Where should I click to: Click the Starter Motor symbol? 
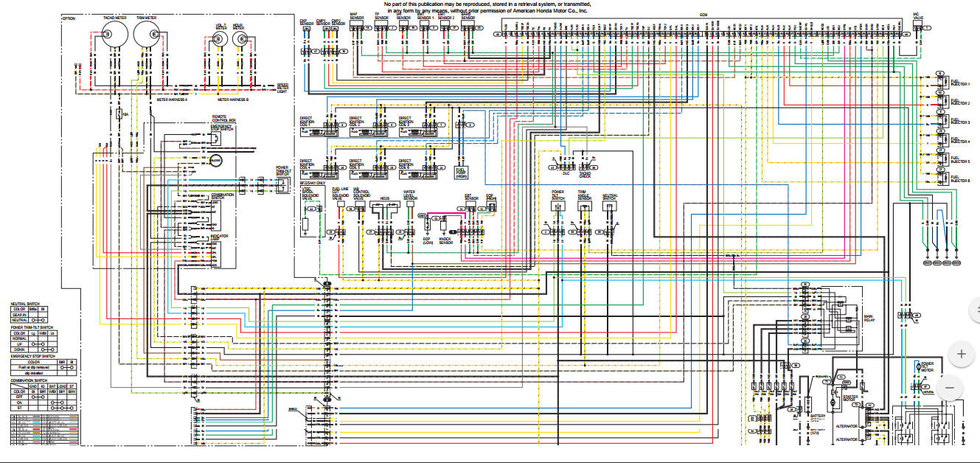tap(835, 398)
